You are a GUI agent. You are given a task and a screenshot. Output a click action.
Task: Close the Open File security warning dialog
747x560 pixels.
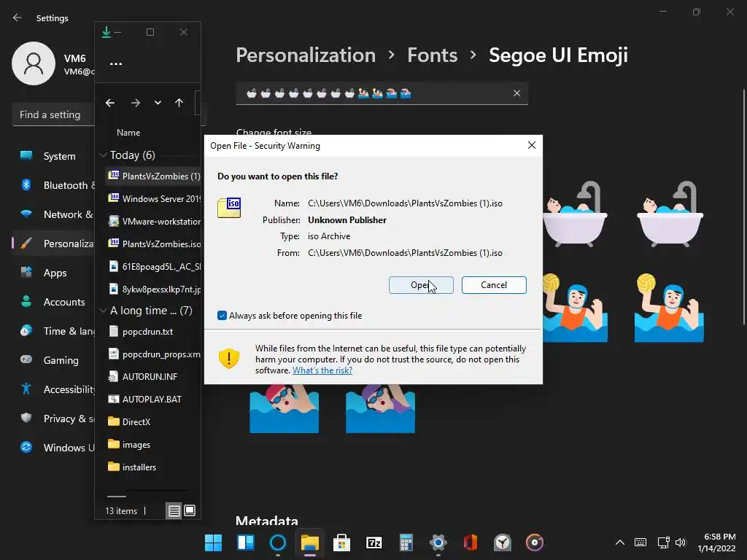click(x=532, y=145)
